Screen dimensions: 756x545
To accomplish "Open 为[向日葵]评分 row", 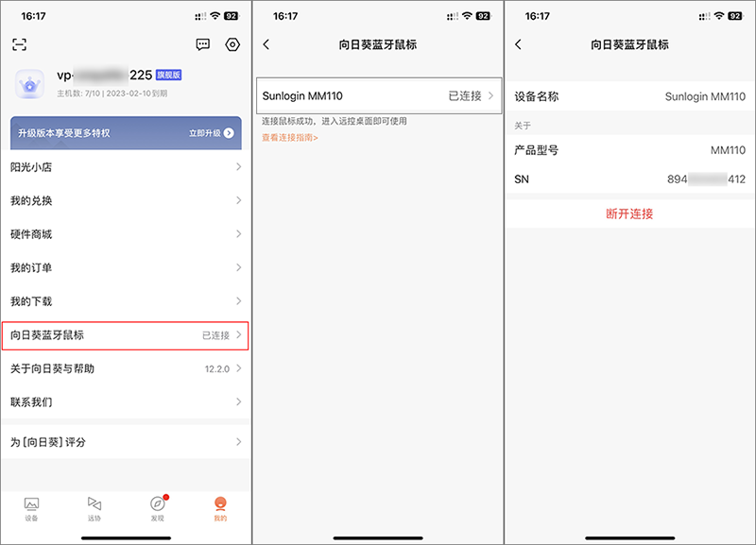I will (x=126, y=442).
